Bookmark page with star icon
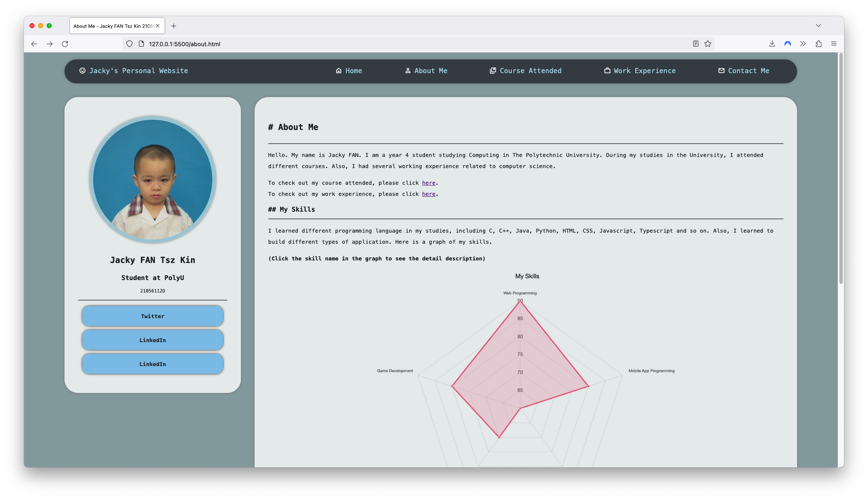Screen dimensions: 868x499 pyautogui.click(x=708, y=44)
